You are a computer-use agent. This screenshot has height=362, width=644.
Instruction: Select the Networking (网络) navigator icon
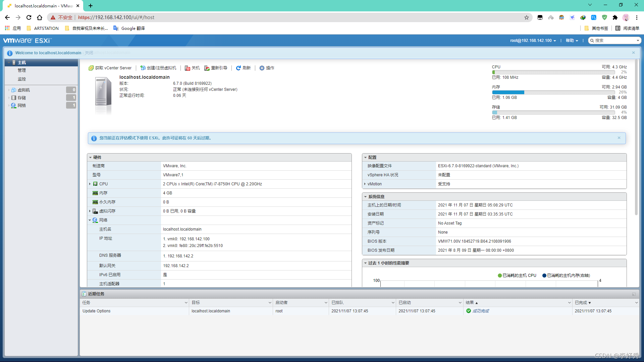coord(14,106)
